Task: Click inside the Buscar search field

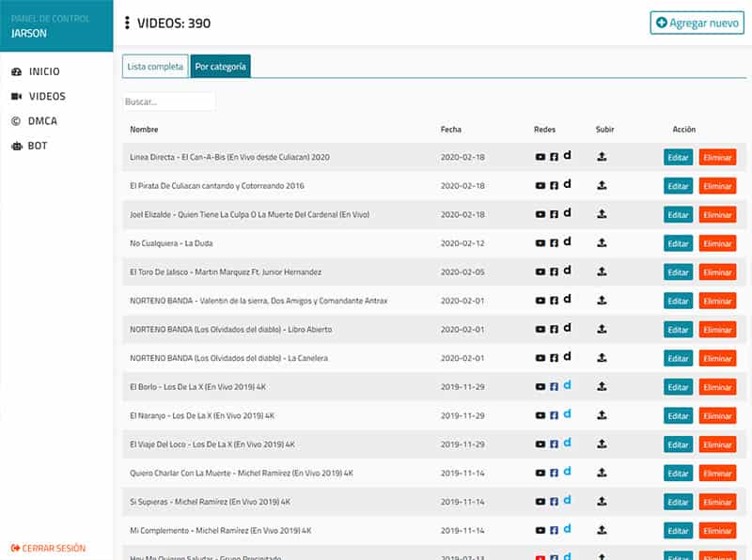Action: [167, 100]
